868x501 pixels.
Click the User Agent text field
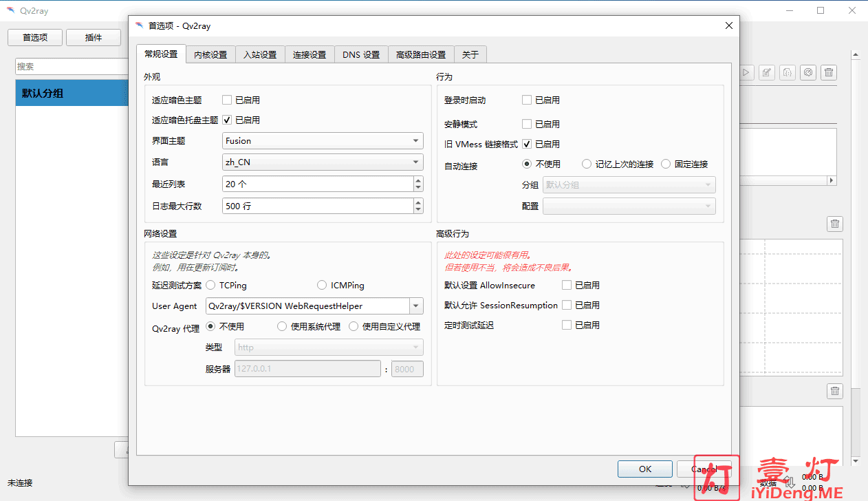pos(307,306)
